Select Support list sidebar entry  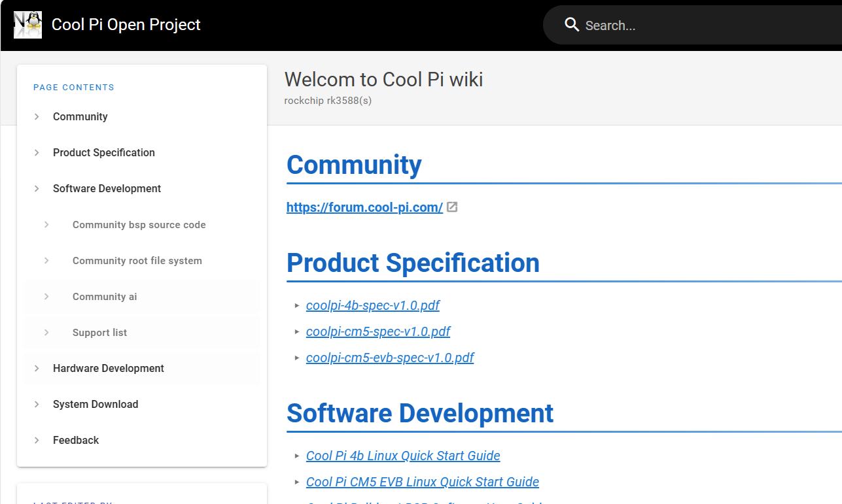tap(100, 332)
